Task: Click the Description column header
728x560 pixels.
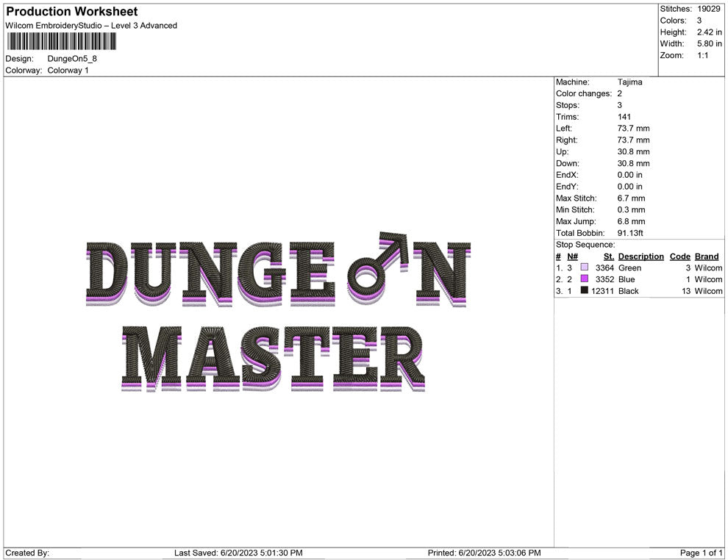Action: pyautogui.click(x=640, y=256)
